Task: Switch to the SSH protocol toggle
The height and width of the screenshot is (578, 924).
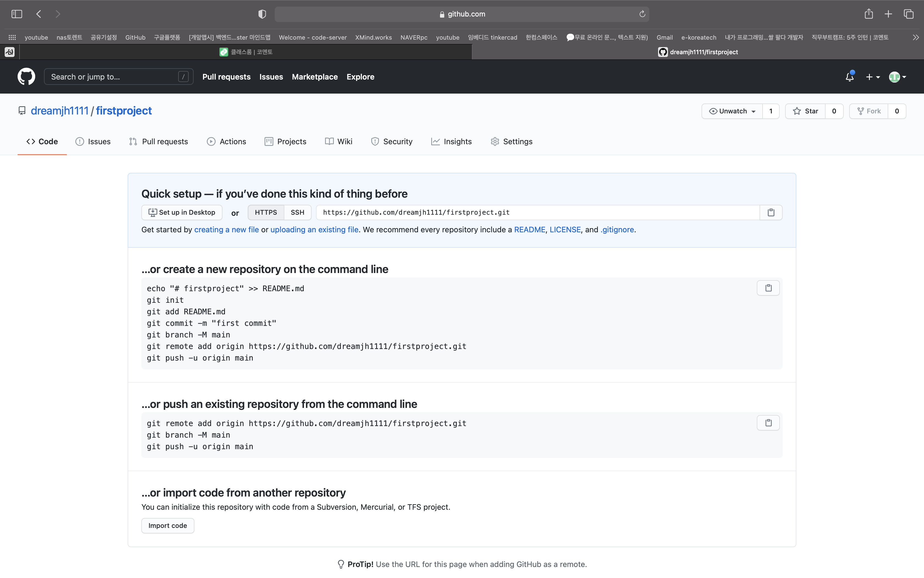Action: tap(298, 212)
